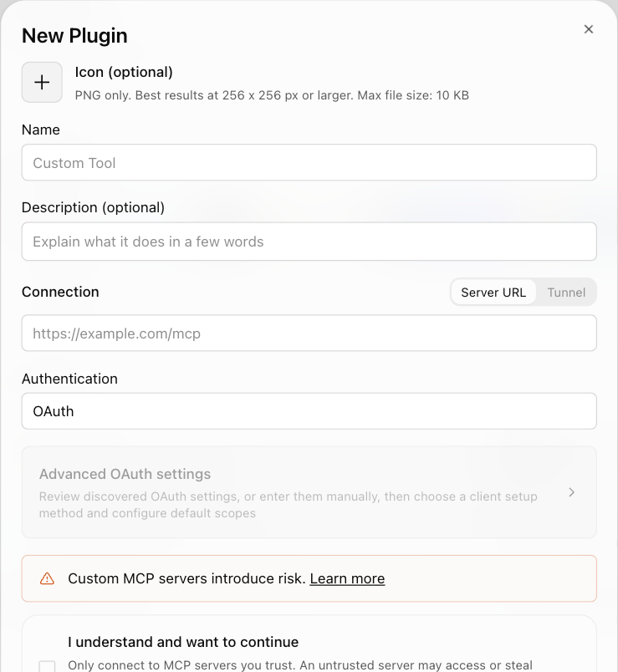This screenshot has height=672, width=618.
Task: Select the Server URL connection tab
Action: pyautogui.click(x=493, y=293)
